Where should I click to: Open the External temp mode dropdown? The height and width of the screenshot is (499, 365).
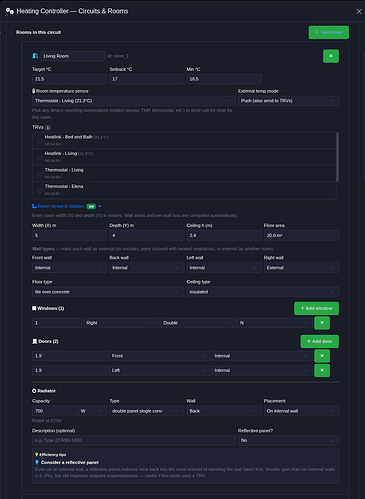pos(288,101)
